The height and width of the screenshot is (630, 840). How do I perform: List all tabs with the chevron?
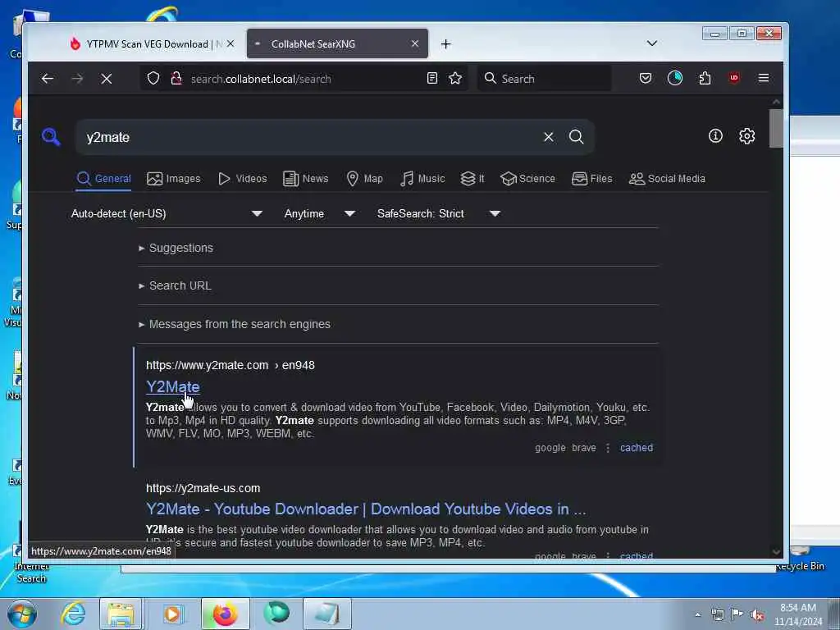pos(652,43)
